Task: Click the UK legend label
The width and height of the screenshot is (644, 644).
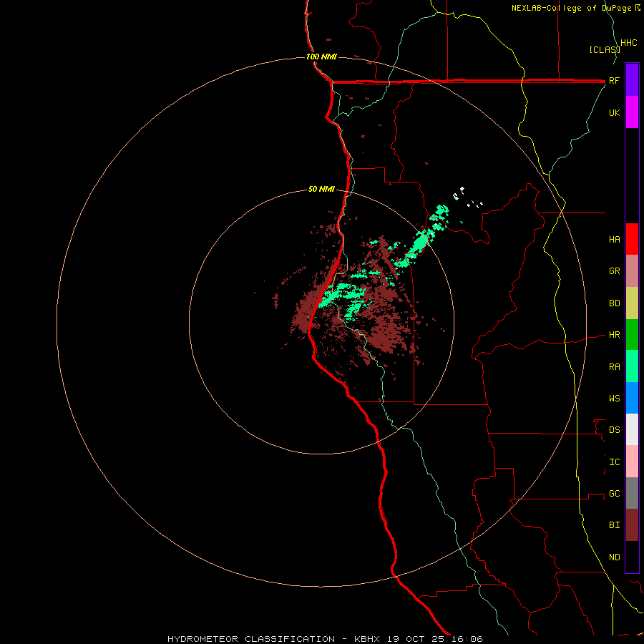Action: click(x=614, y=112)
